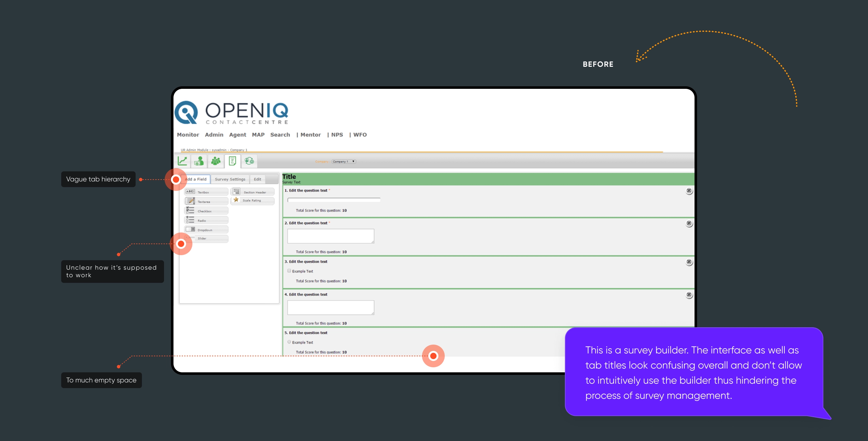Screen dimensions: 868x441
Task: Click the Textarea pencil icon
Action: pyautogui.click(x=190, y=201)
